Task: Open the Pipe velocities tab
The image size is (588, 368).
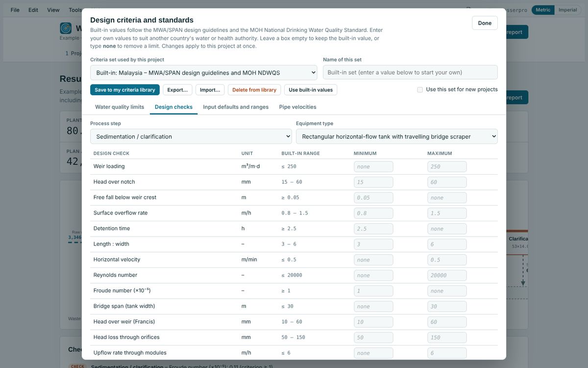Action: click(x=298, y=107)
